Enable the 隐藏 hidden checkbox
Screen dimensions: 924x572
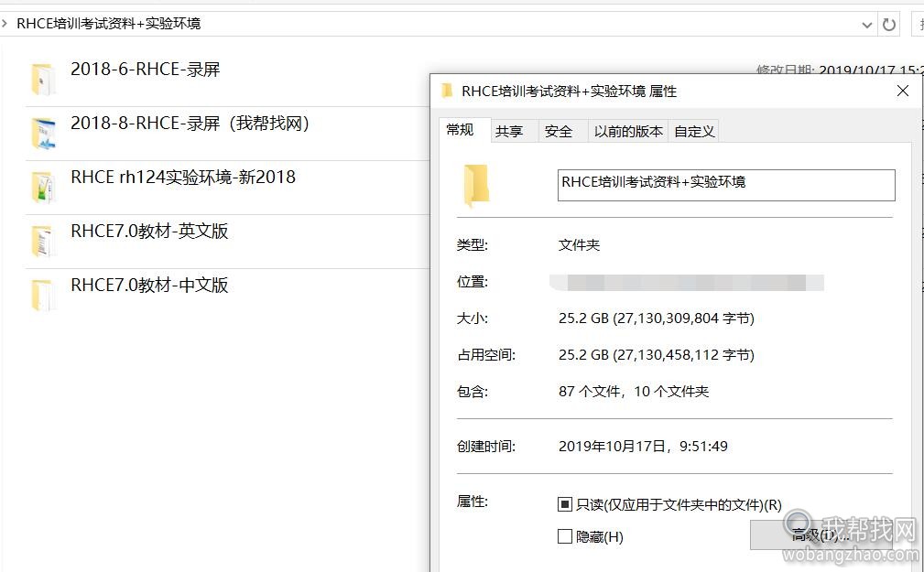point(564,536)
